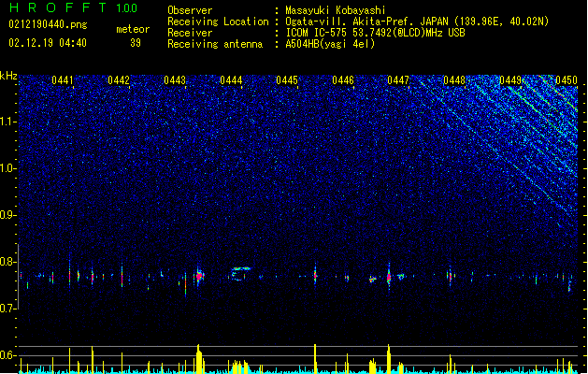Click the 0.8 kHz axis label

point(7,262)
